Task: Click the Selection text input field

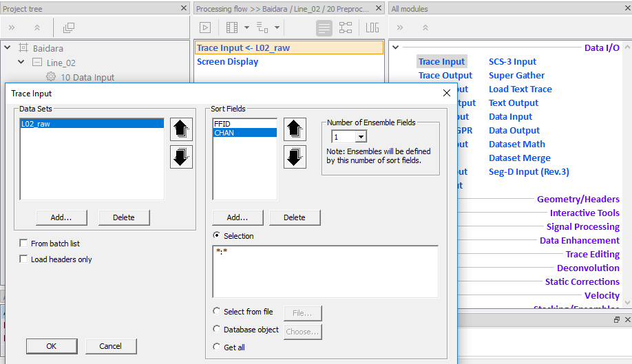Action: (325, 271)
